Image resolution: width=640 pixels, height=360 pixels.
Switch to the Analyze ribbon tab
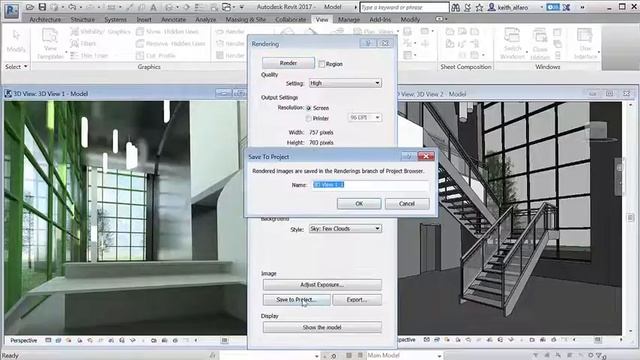coord(206,19)
